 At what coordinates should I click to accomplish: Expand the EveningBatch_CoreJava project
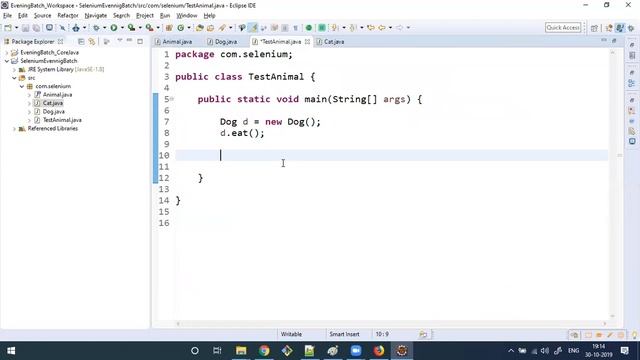point(7,53)
